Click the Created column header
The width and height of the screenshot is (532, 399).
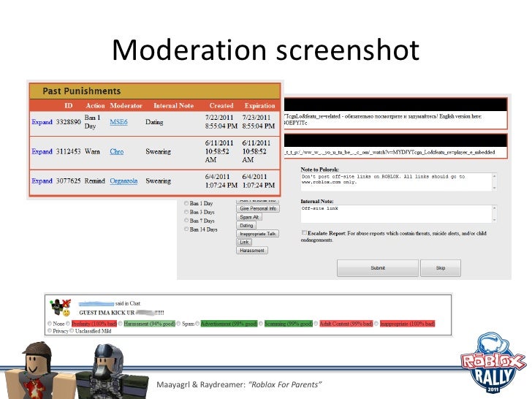click(x=221, y=105)
